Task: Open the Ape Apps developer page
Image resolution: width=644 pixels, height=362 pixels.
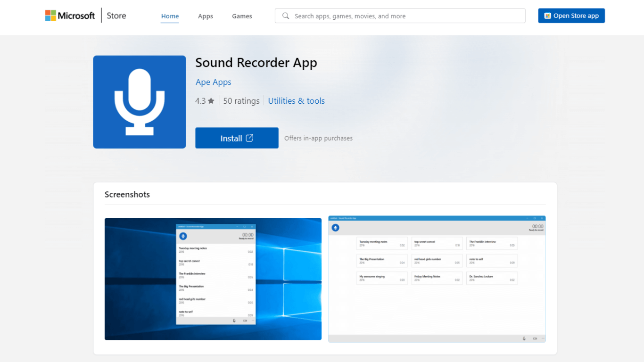Action: (213, 82)
